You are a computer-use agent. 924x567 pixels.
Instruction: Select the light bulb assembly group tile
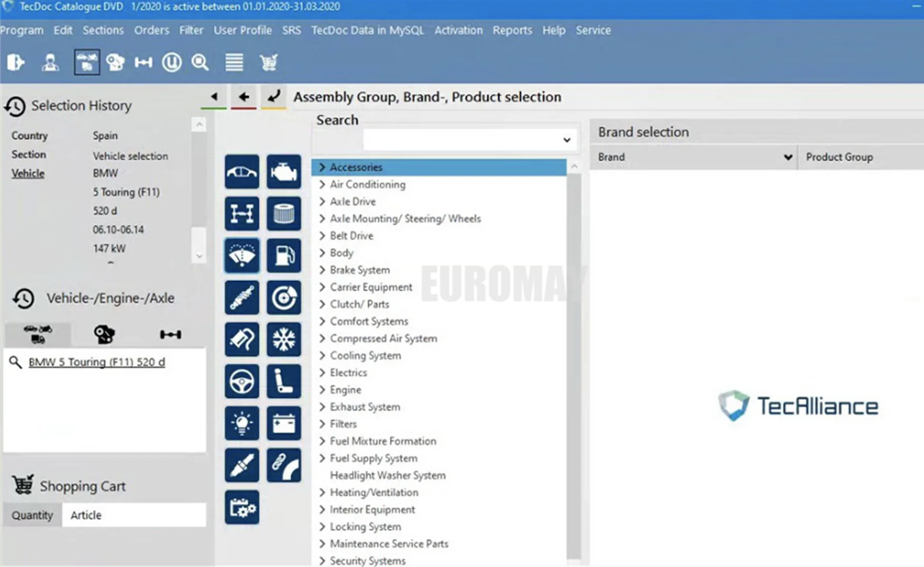(x=242, y=424)
